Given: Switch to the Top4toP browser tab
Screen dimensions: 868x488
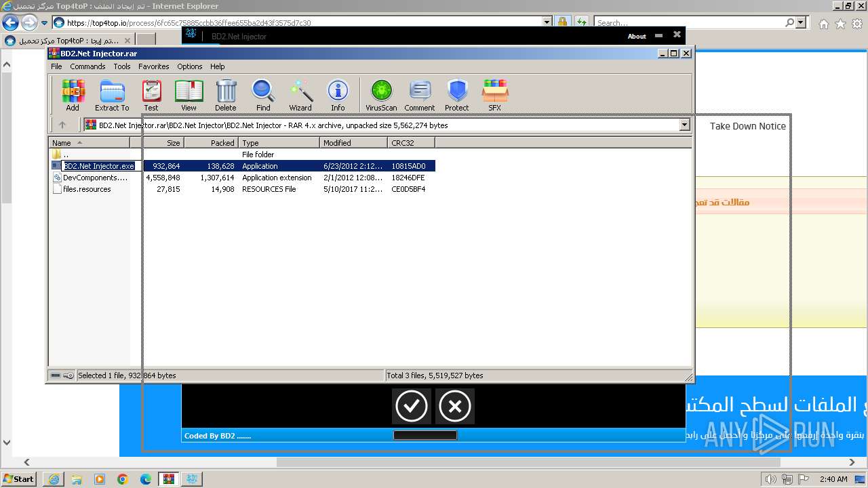Looking at the screenshot, I should (x=68, y=41).
